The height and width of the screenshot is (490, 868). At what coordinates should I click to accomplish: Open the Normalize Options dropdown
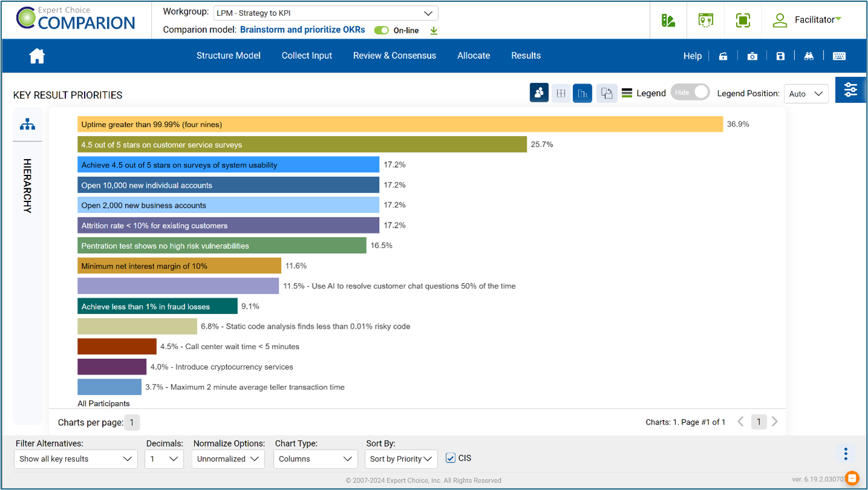tap(228, 459)
